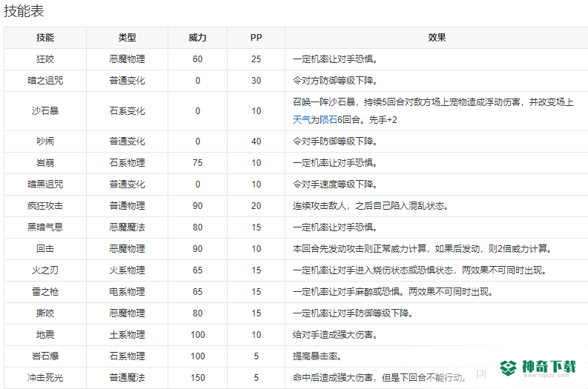Click 撕咬 effect 一定机率让对手防御等级下降
The image size is (588, 389).
click(x=352, y=313)
